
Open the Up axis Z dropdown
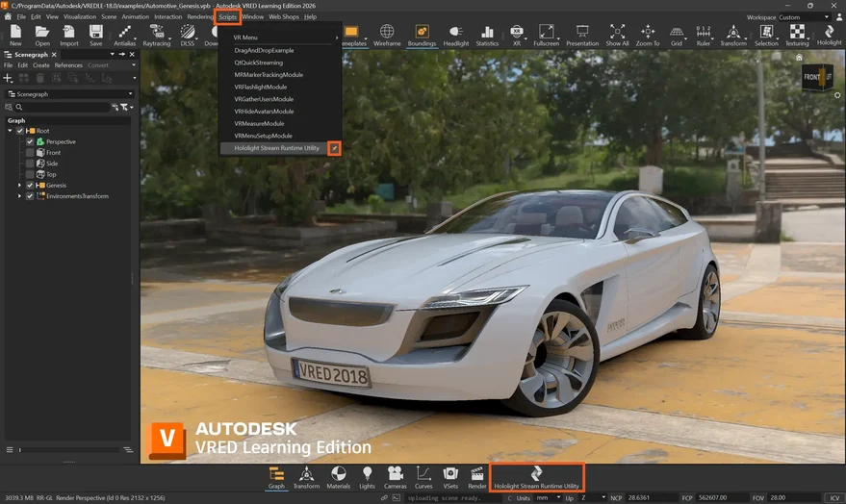tap(593, 497)
